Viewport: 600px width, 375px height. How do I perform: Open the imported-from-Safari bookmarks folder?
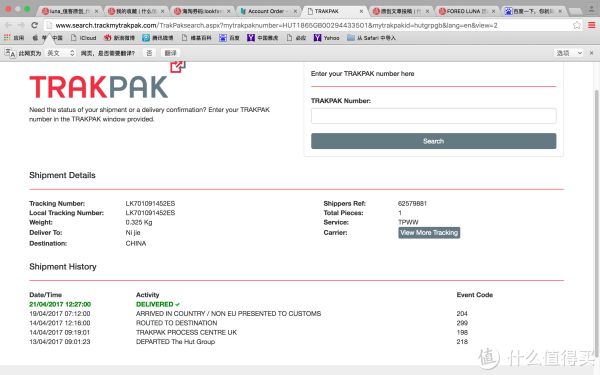point(371,38)
